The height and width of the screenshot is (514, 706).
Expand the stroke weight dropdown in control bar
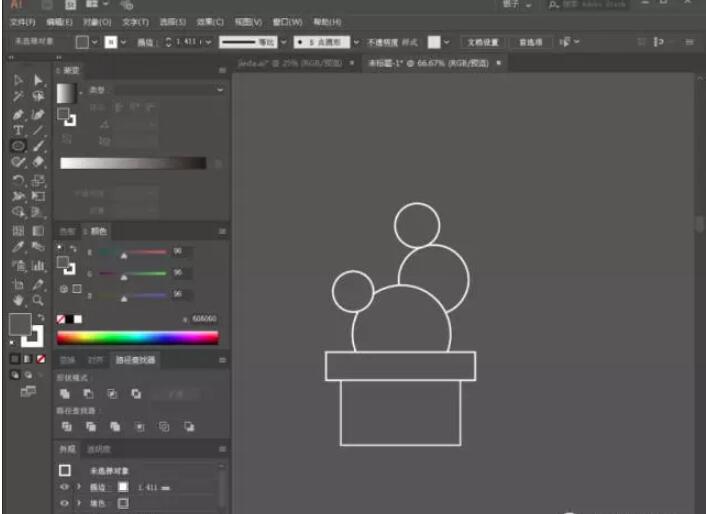(x=207, y=42)
